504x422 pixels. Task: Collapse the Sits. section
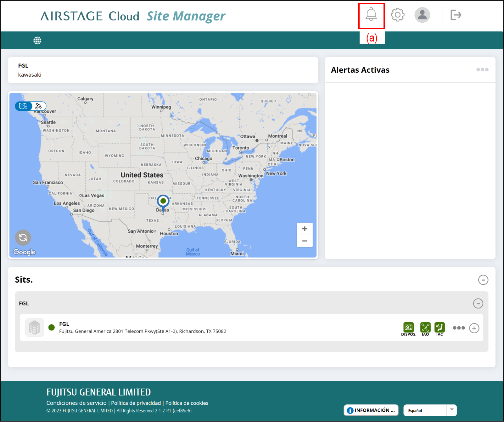click(x=483, y=280)
